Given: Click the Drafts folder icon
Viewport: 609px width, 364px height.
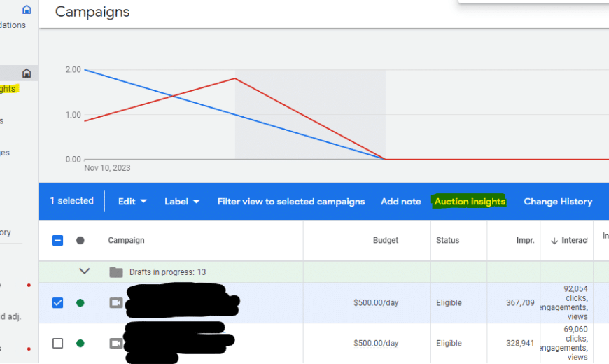Looking at the screenshot, I should [115, 272].
